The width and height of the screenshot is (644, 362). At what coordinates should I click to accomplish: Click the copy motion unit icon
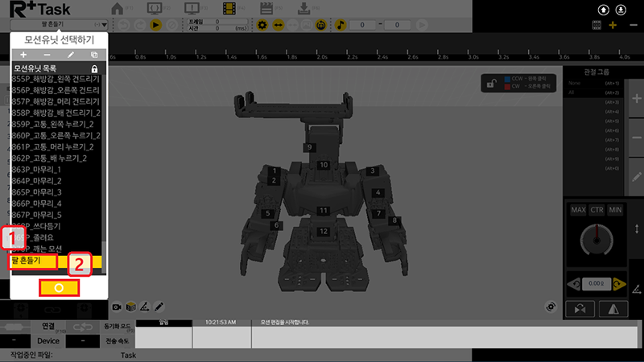coord(94,55)
